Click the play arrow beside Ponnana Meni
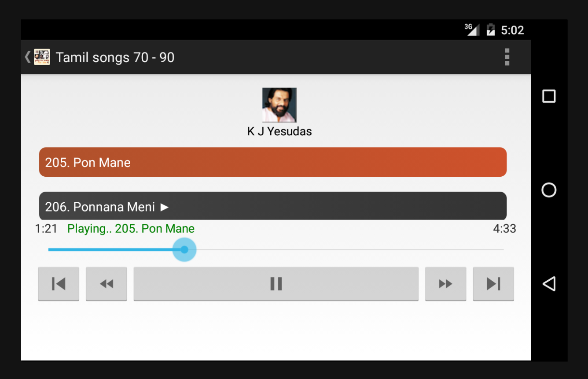This screenshot has width=588, height=379. [x=164, y=207]
